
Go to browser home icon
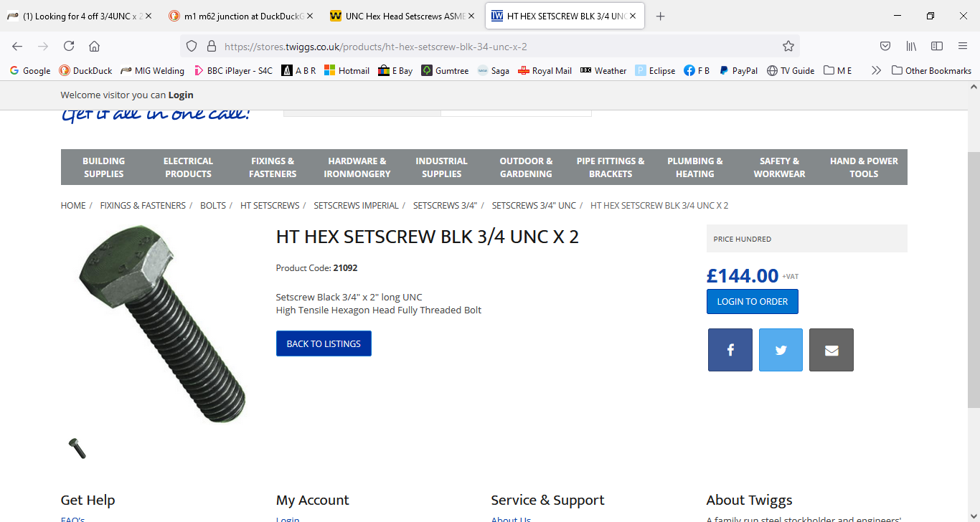pos(94,47)
